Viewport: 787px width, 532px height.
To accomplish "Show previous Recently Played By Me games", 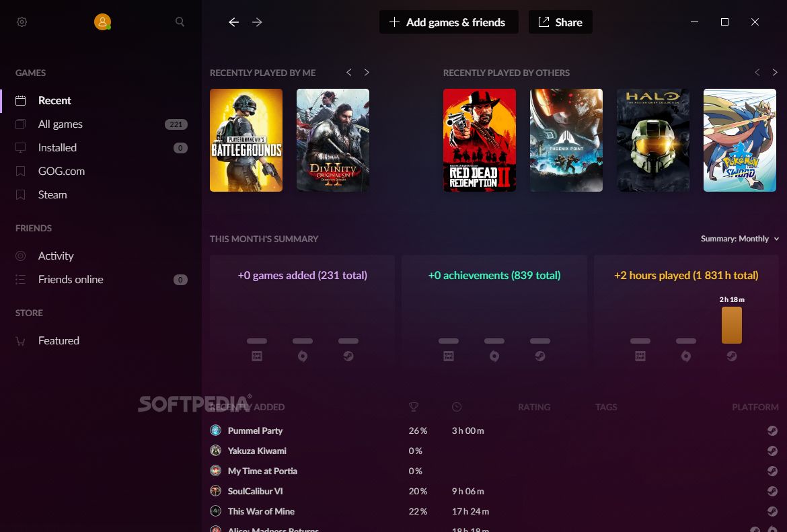I will tap(349, 72).
